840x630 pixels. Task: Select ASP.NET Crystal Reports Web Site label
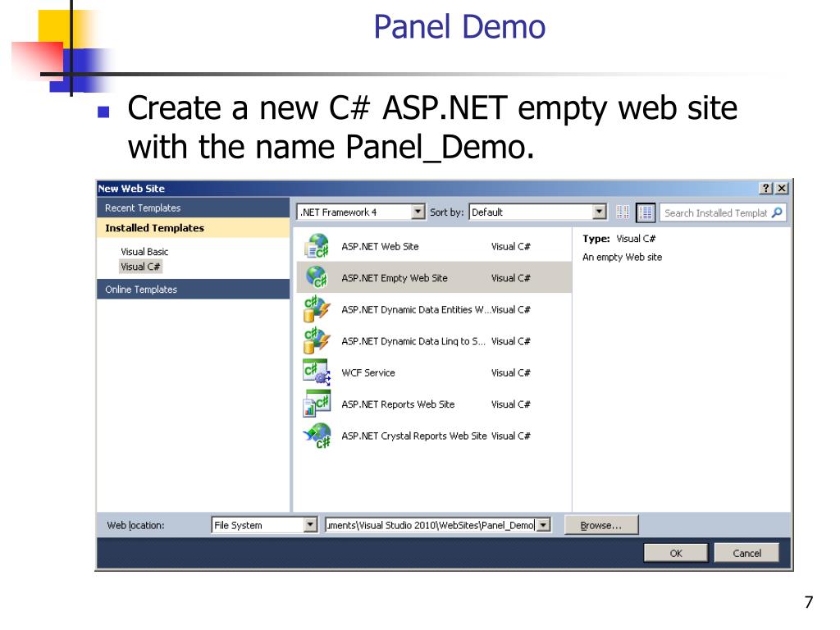pyautogui.click(x=414, y=436)
